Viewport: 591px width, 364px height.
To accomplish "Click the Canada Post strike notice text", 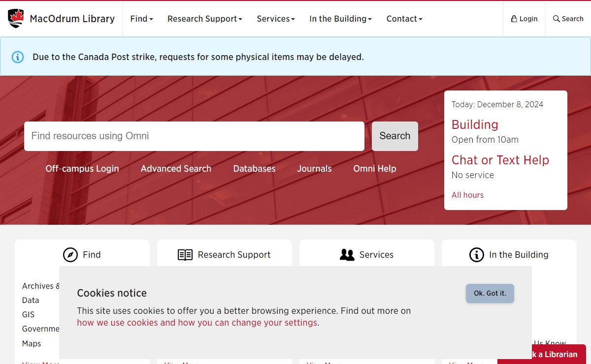I will [198, 57].
